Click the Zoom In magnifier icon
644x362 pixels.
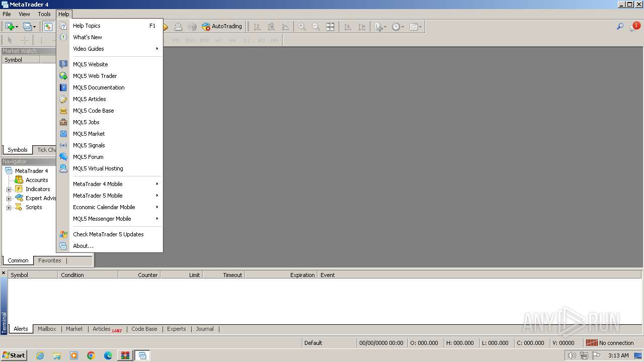click(x=302, y=27)
